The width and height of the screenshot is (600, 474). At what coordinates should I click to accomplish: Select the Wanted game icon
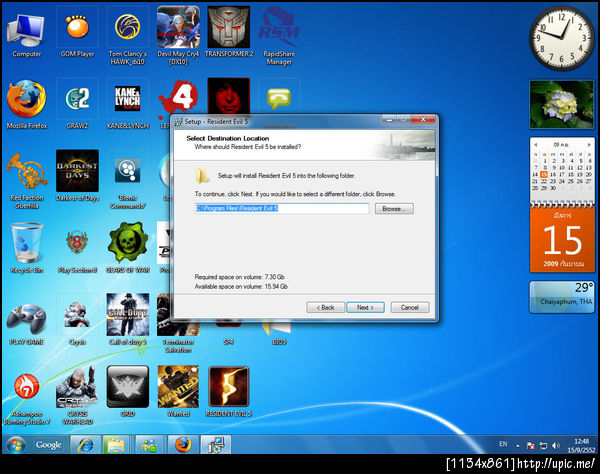(178, 391)
